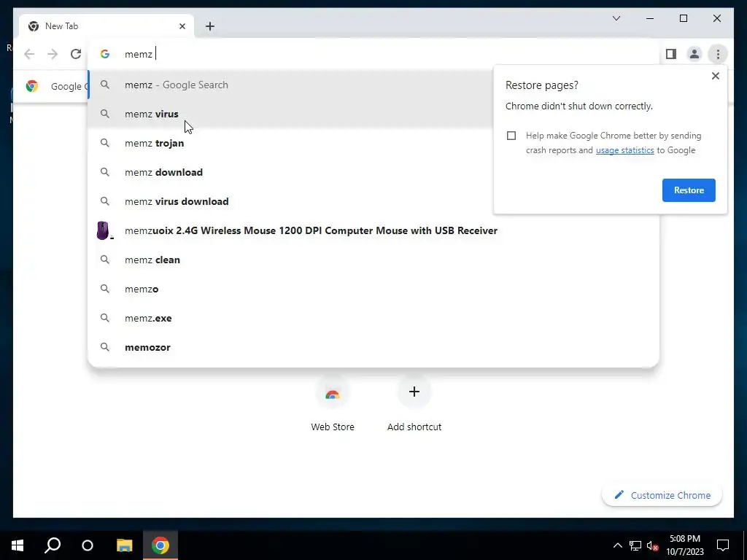Click the Restore button
747x560 pixels.
[689, 190]
